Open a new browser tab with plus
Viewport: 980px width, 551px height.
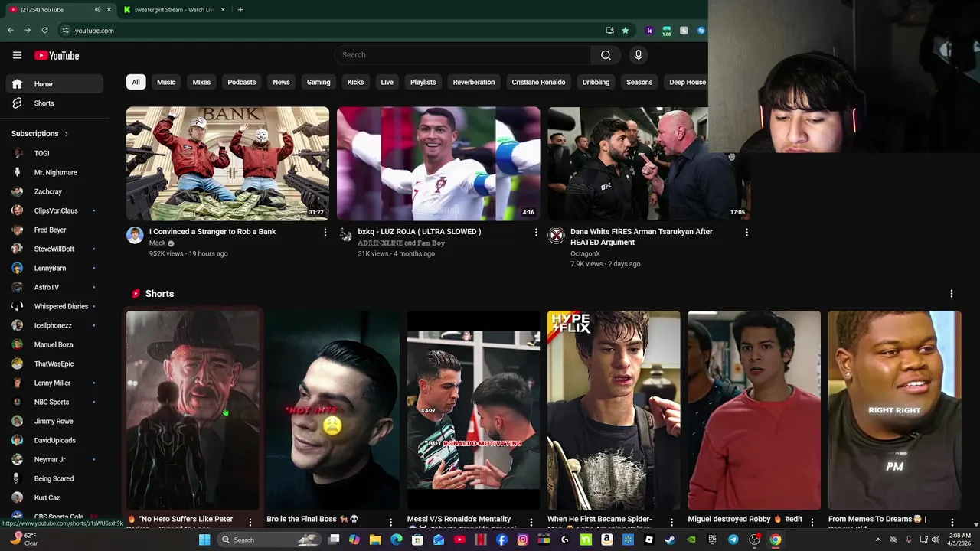240,10
